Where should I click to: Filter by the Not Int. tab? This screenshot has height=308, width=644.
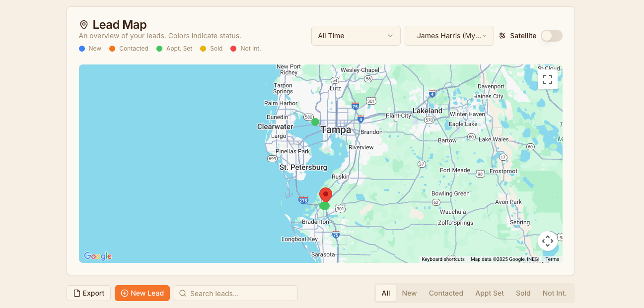click(x=554, y=293)
